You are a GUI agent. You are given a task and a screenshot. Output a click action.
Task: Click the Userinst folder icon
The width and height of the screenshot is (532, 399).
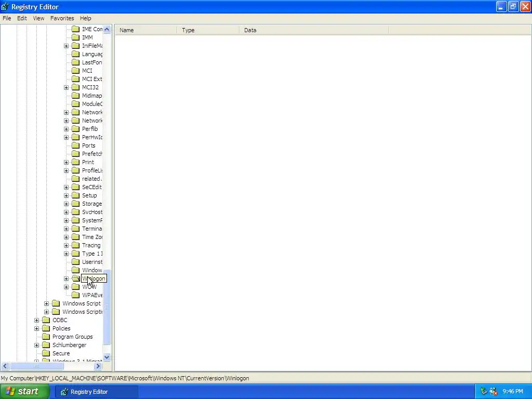[76, 262]
